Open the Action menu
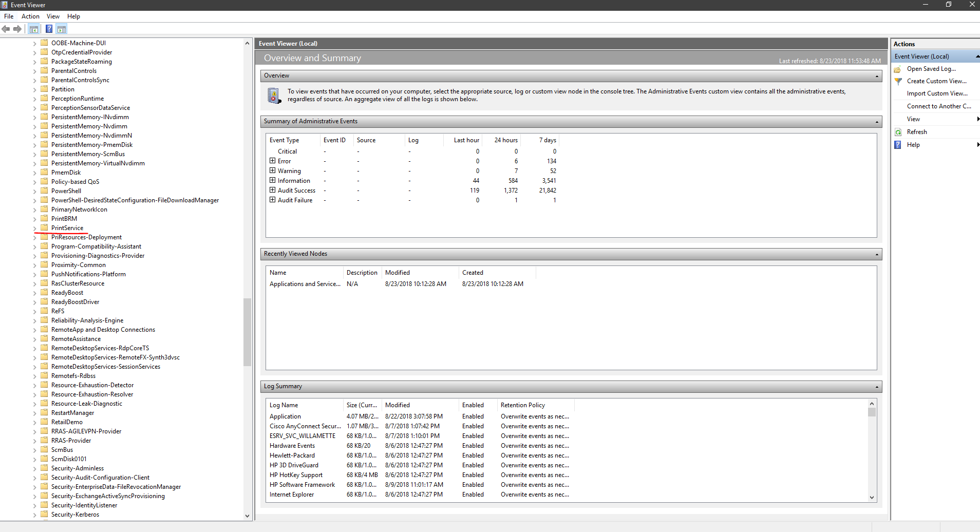 pos(30,16)
